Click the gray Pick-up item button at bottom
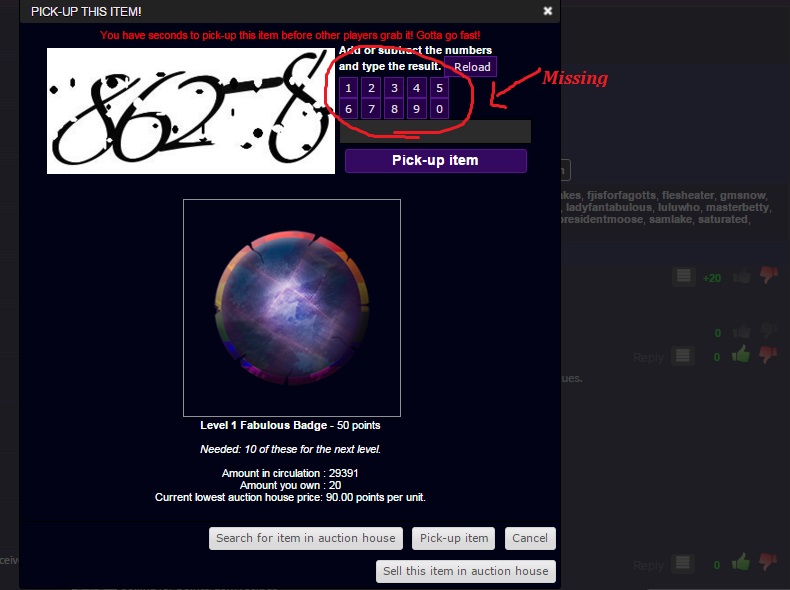The height and width of the screenshot is (590, 790). coord(454,538)
